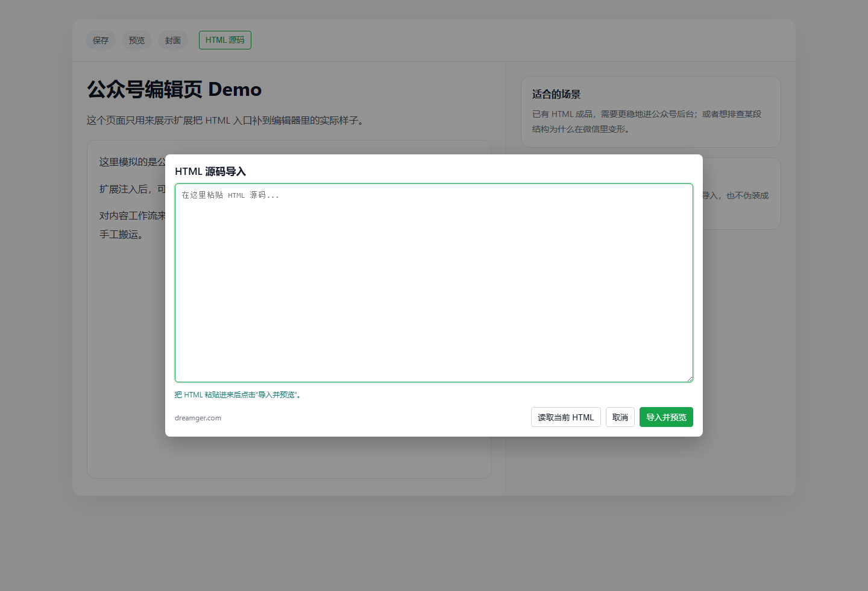868x591 pixels.
Task: Click 读取当前 HTML button
Action: tap(566, 417)
